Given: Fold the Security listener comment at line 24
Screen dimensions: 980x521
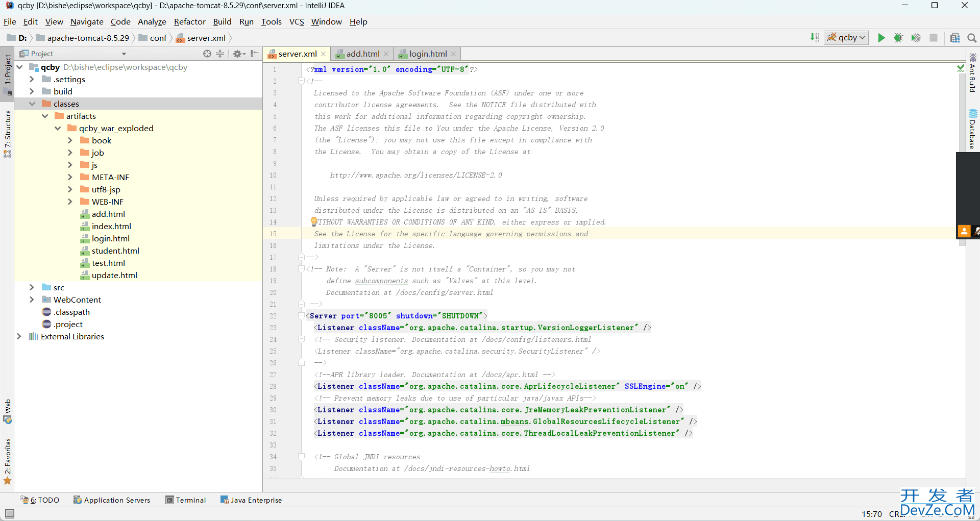Looking at the screenshot, I should pos(301,339).
